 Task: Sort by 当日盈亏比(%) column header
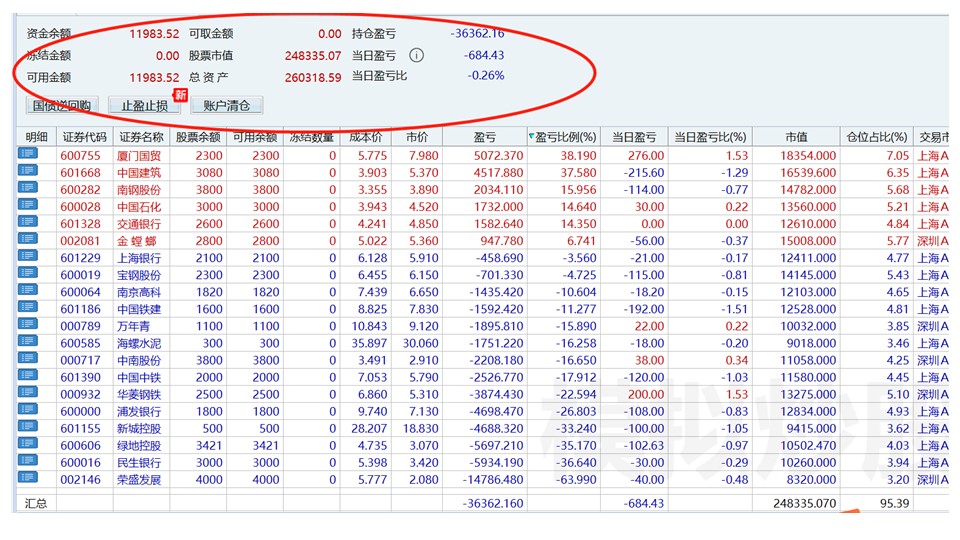tap(710, 137)
